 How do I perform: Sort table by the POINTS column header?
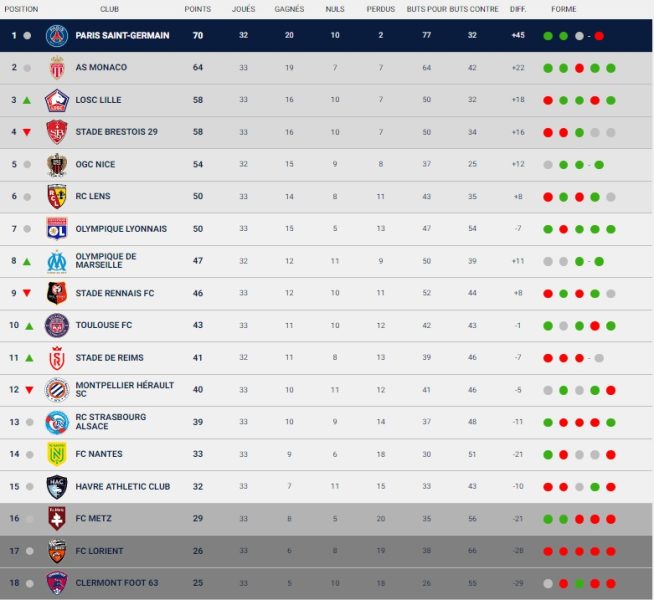[198, 9]
